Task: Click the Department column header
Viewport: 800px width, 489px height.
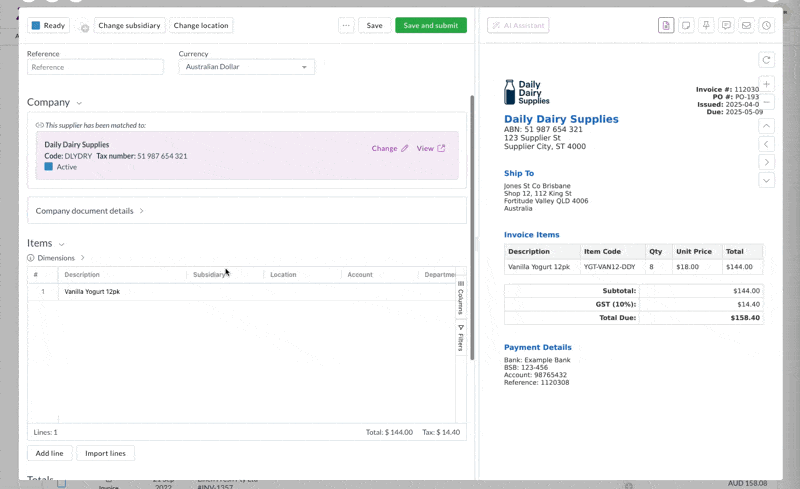Action: point(439,275)
